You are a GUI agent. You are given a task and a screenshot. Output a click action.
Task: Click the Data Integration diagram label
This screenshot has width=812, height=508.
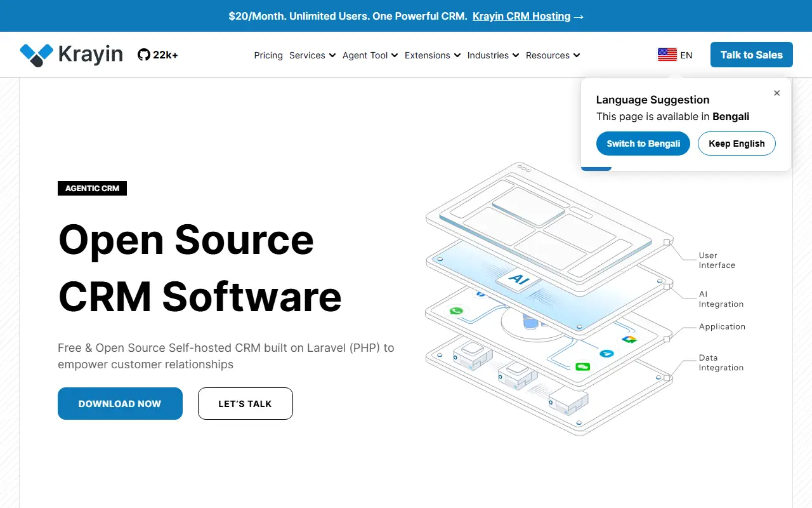click(721, 363)
